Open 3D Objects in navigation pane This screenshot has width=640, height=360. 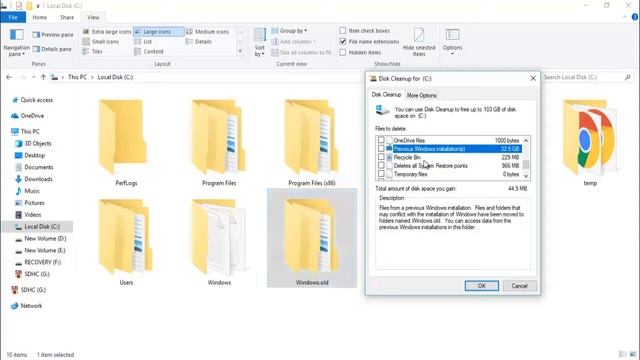(x=33, y=144)
